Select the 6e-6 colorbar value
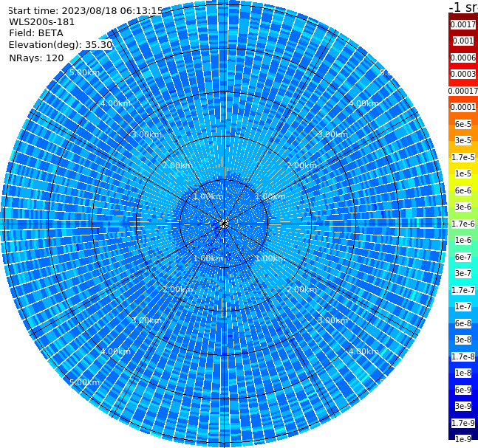 463,190
